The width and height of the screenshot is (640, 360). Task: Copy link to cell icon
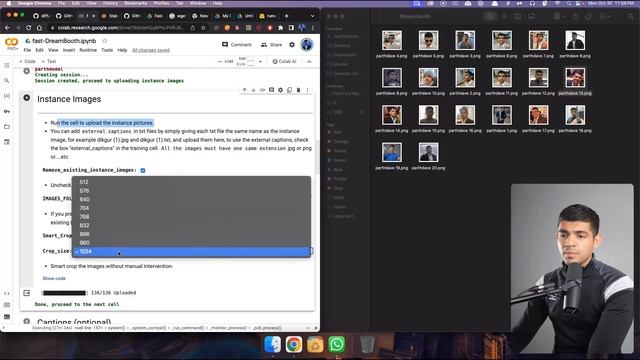click(262, 90)
